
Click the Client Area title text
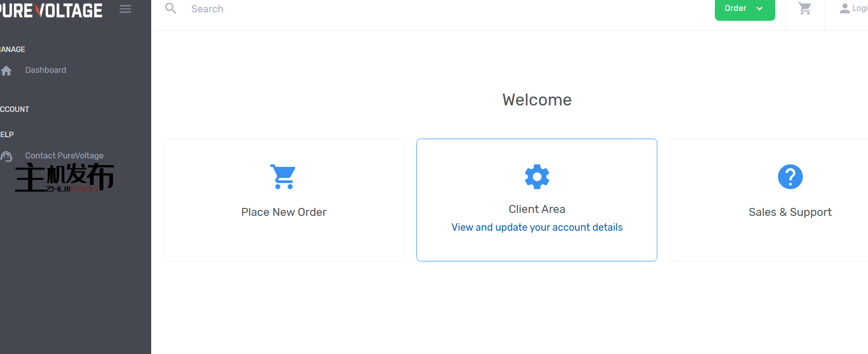(x=537, y=209)
